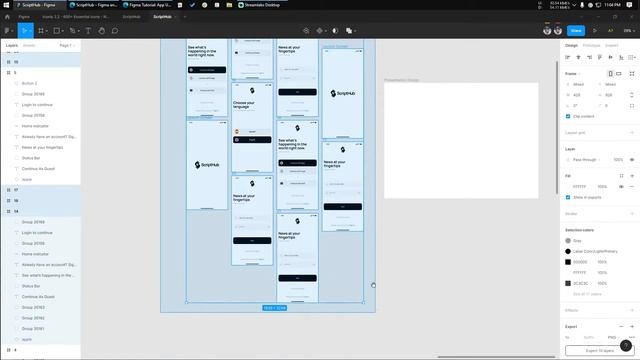Click the Use as mask icon
Screen dimensions: 640x360
click(x=335, y=31)
